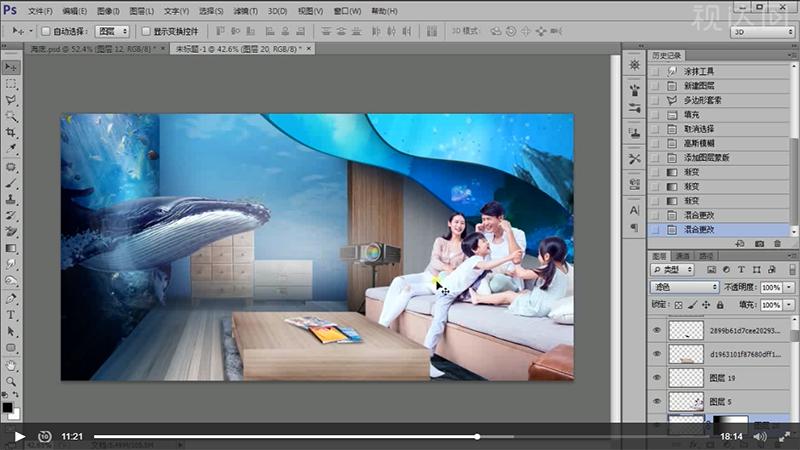Open the 文件(F) menu

click(x=40, y=11)
